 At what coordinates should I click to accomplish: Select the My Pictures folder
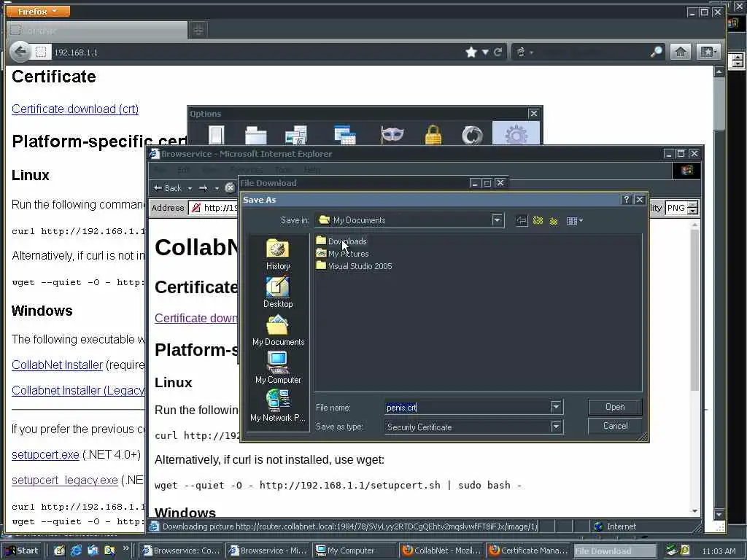343,253
